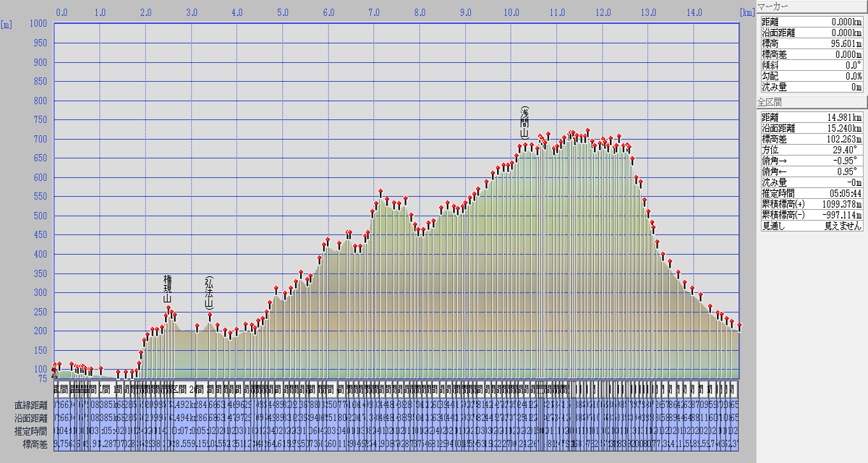868x463 pixels.
Task: Select the final red waypoint pin at route end
Action: pos(739,326)
